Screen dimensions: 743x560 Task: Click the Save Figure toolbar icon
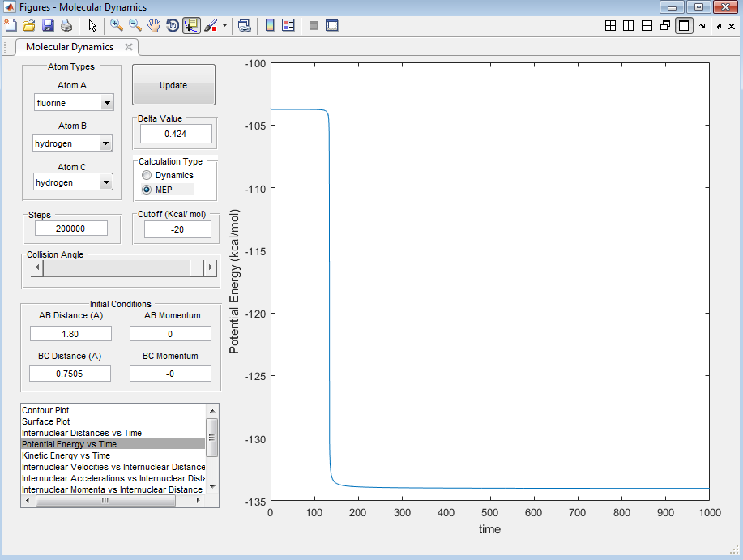pyautogui.click(x=48, y=25)
